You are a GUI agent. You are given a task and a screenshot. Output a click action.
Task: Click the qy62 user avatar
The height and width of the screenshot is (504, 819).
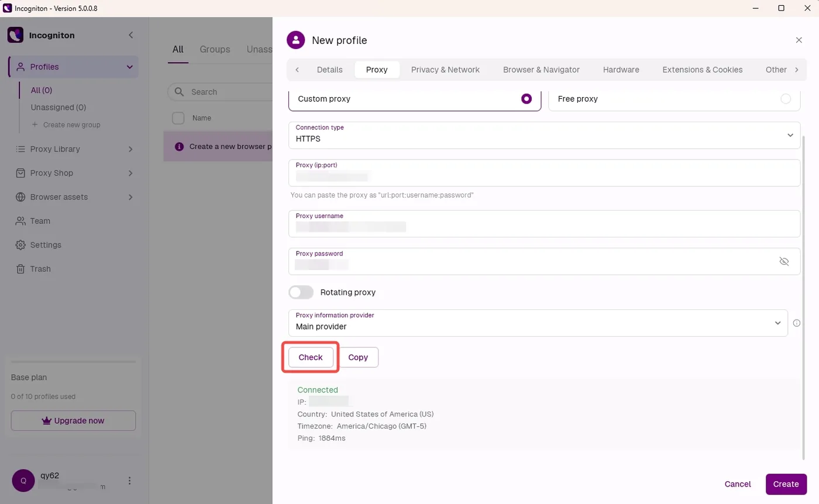[23, 481]
